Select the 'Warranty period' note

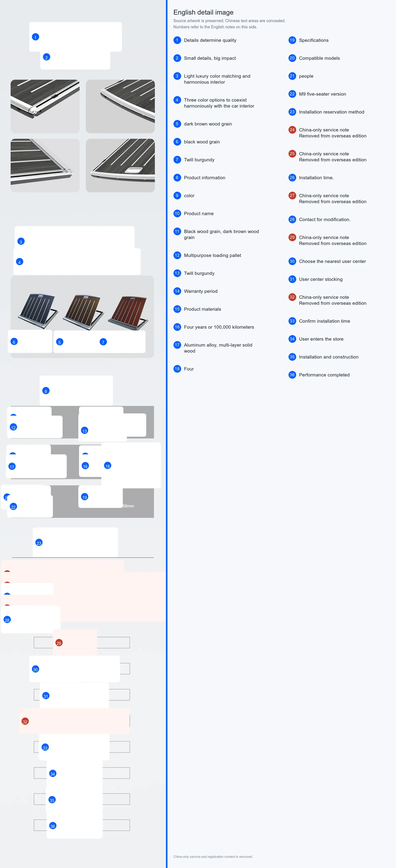[201, 291]
